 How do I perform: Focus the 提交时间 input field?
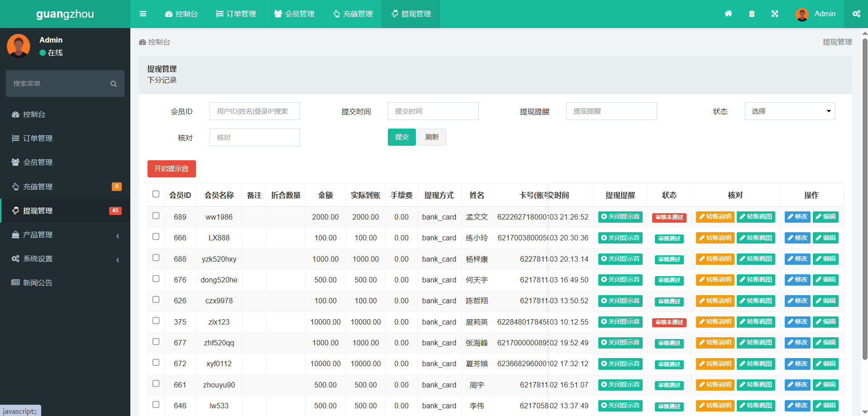click(433, 111)
